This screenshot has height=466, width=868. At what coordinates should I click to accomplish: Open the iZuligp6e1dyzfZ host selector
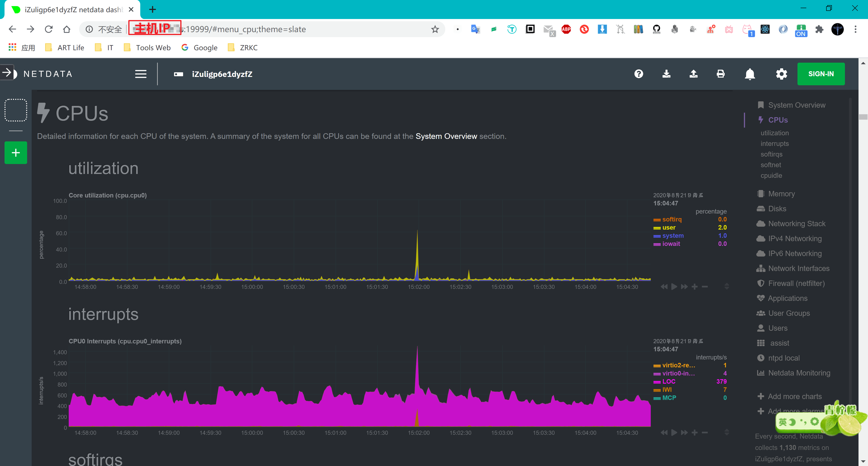click(x=222, y=74)
